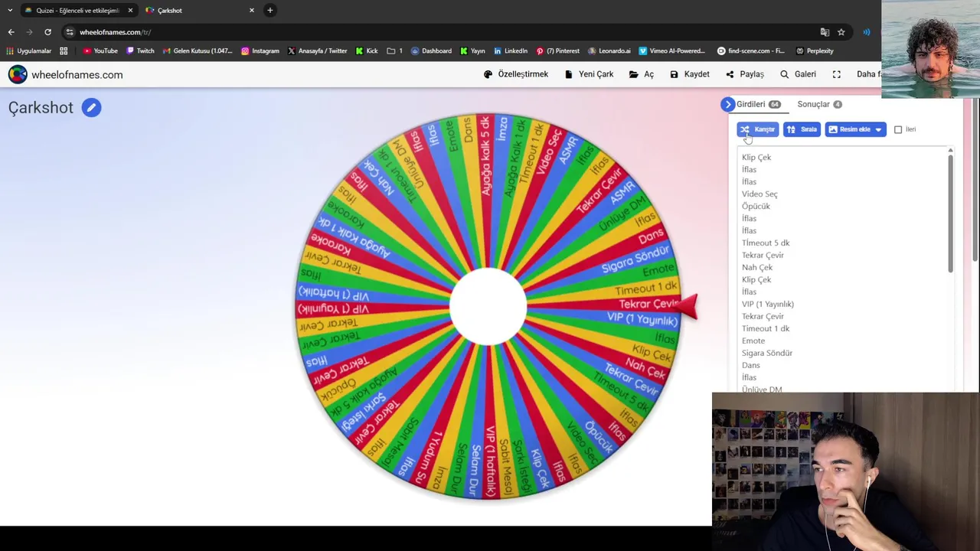Collapse the entries panel with blue arrow
Image resolution: width=980 pixels, height=551 pixels.
(727, 104)
